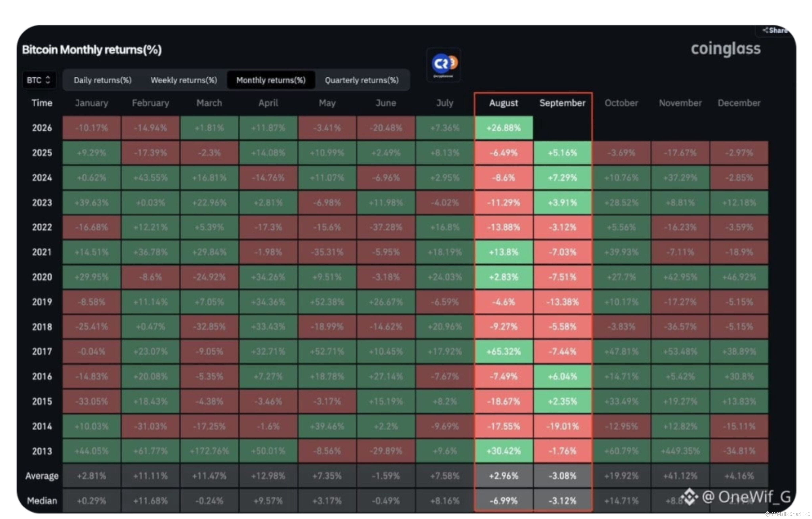Click the April column header
Viewport: 812px width, 519px height.
[x=268, y=103]
